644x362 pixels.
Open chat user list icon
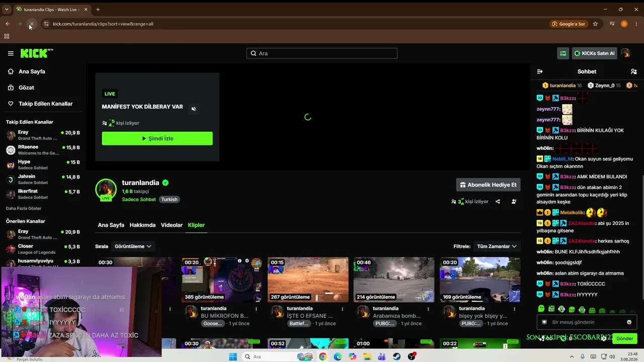[634, 71]
